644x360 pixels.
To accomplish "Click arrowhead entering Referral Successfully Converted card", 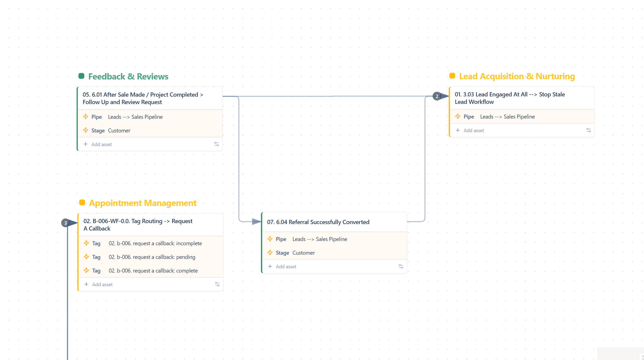I will pos(256,221).
